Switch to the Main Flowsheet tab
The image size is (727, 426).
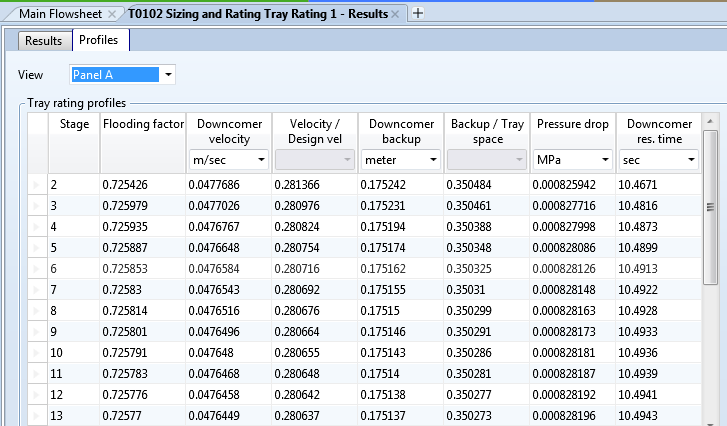[60, 14]
